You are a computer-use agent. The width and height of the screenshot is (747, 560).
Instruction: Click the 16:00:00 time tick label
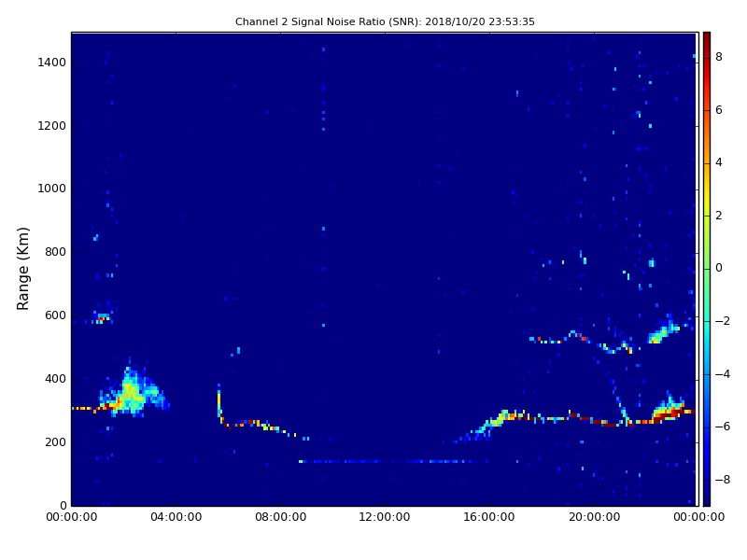[489, 517]
